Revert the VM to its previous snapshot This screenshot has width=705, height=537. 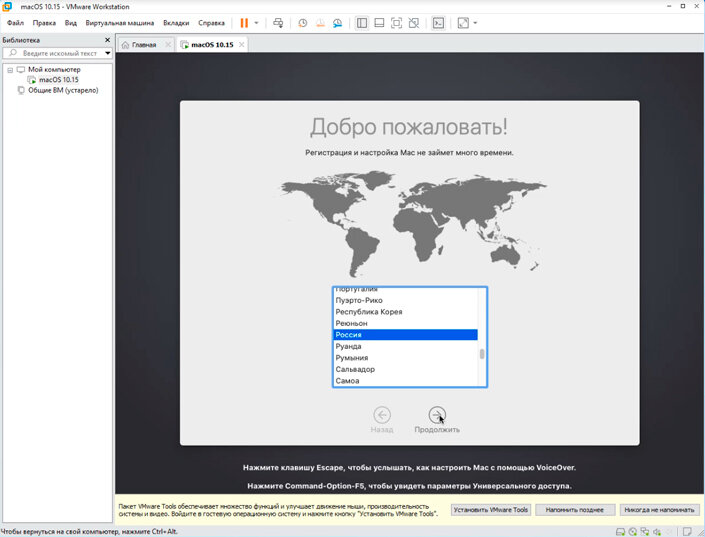click(x=320, y=23)
